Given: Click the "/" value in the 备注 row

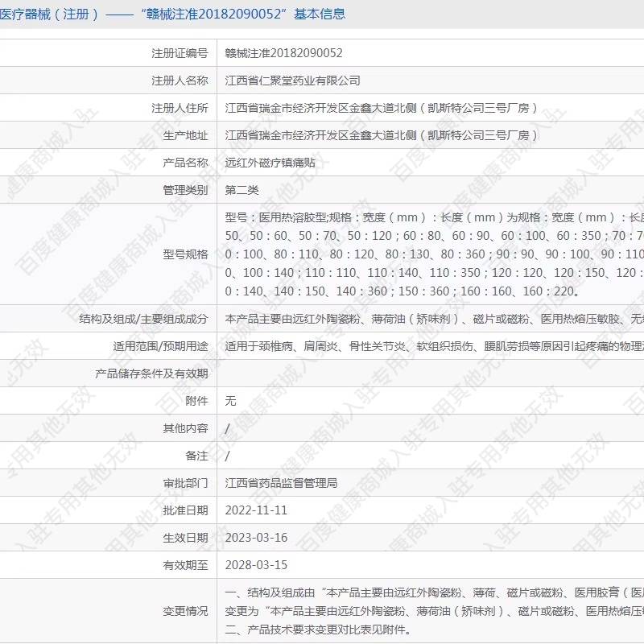Looking at the screenshot, I should pos(228,456).
